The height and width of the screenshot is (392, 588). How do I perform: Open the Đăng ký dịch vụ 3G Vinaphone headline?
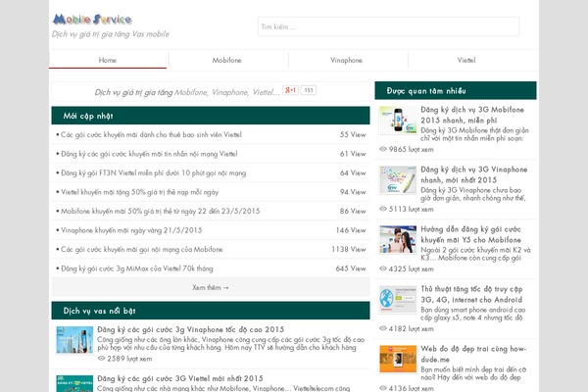point(473,174)
